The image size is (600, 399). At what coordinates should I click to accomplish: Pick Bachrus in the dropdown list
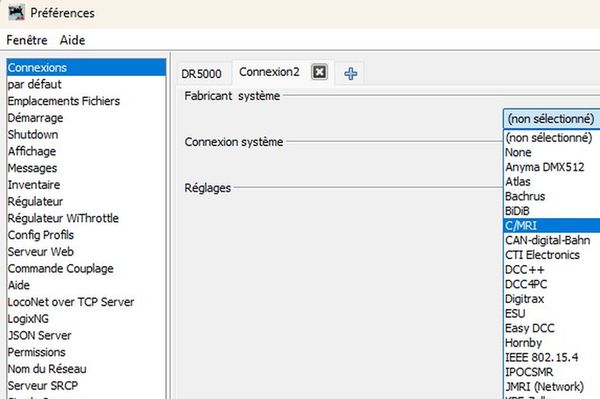coord(551,196)
